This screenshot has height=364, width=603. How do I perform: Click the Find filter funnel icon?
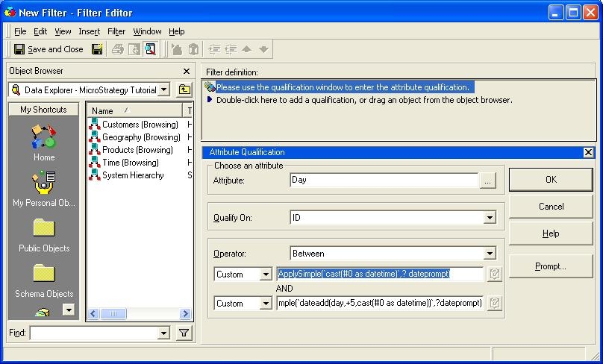pyautogui.click(x=184, y=333)
